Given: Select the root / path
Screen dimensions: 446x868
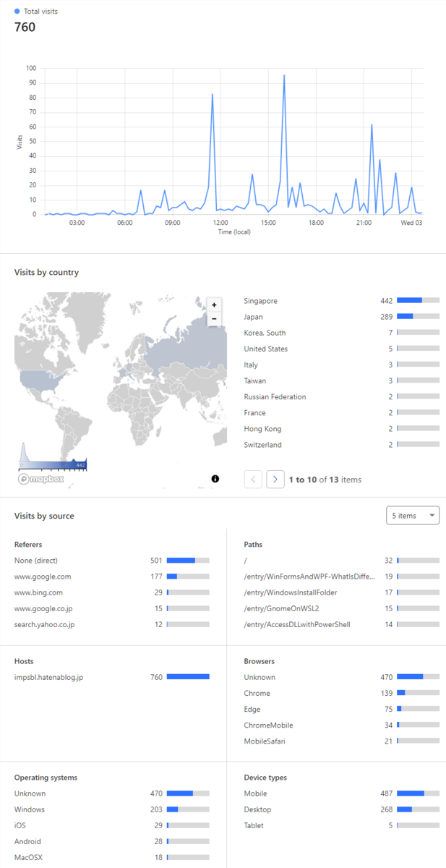Looking at the screenshot, I should coord(342,561).
